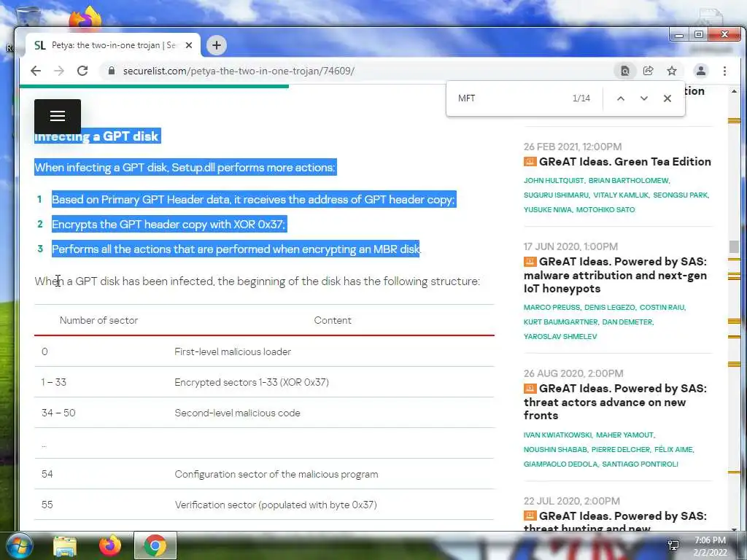
Task: Click 'Second-level malicious code' cell
Action: point(237,413)
